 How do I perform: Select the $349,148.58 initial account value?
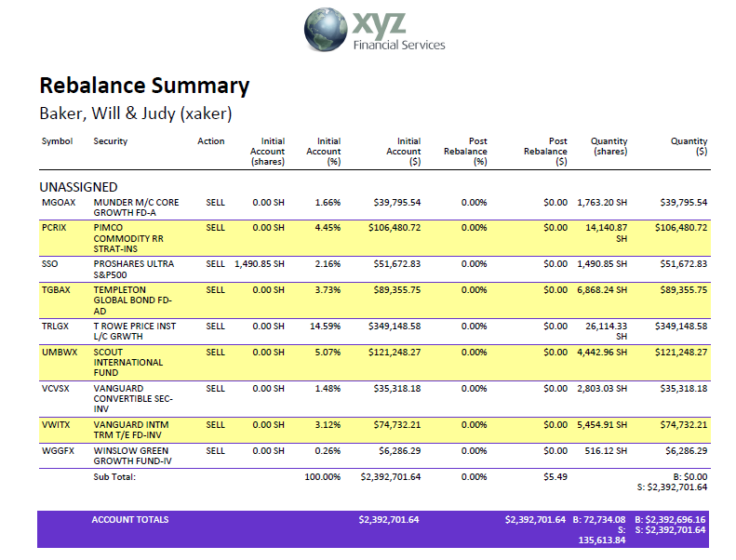tap(390, 327)
